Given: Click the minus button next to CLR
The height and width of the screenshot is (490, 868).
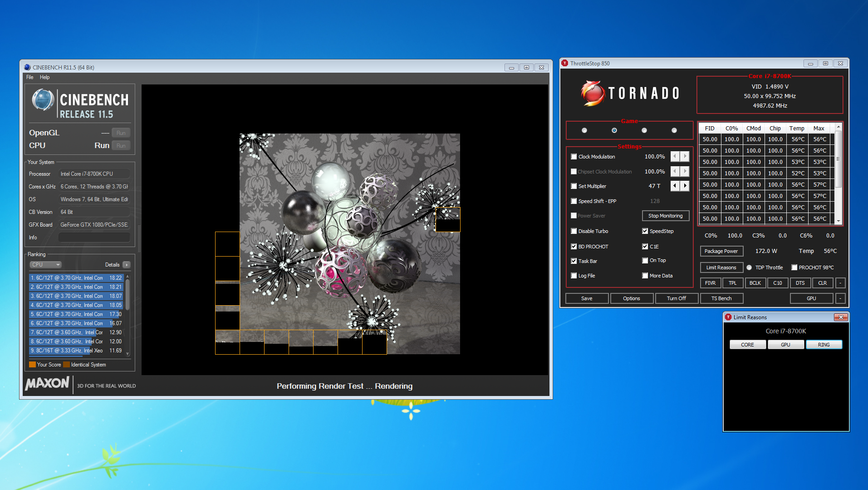Looking at the screenshot, I should click(x=840, y=283).
